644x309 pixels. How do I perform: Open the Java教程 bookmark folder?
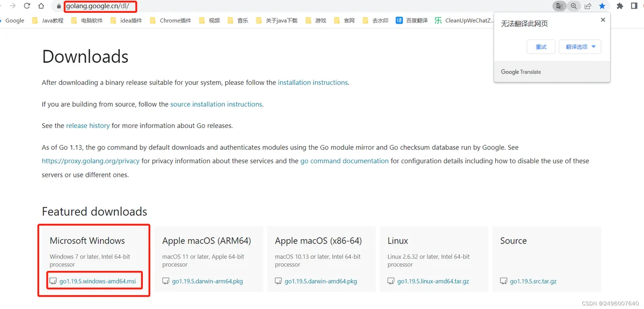click(x=47, y=20)
